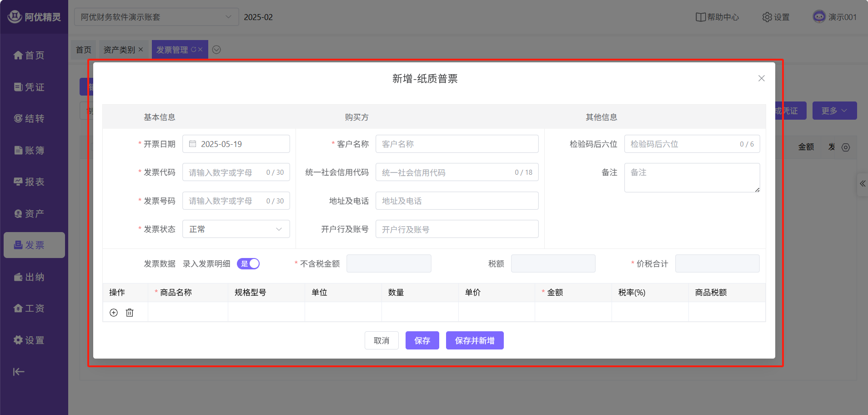Viewport: 868px width, 415px height.
Task: Expand the tab list chevron circle
Action: (x=216, y=50)
